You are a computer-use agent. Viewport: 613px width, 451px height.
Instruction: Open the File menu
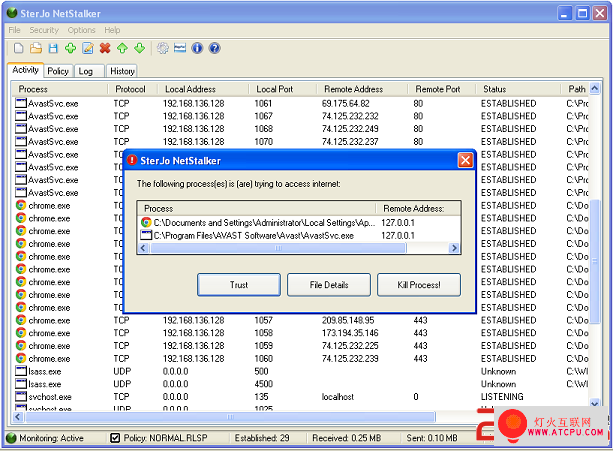pos(14,30)
